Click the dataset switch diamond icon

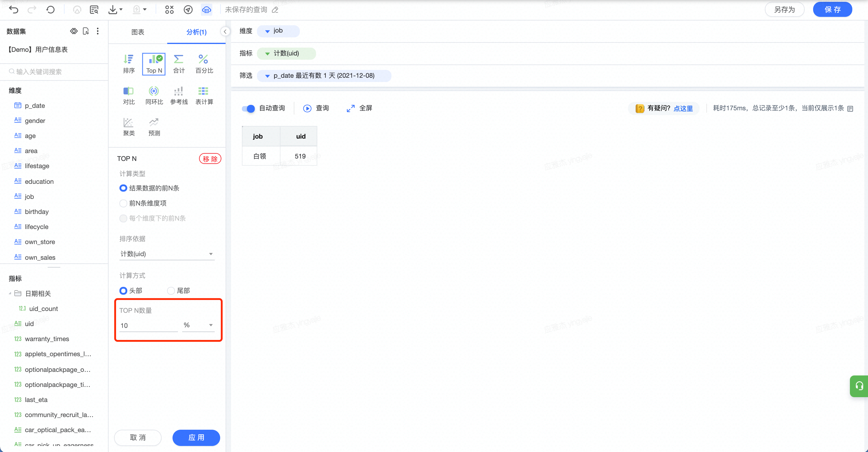tap(74, 31)
